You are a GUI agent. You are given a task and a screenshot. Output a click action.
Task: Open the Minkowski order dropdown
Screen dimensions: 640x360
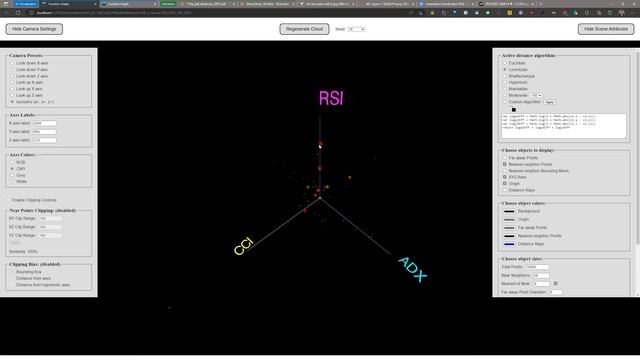(536, 96)
